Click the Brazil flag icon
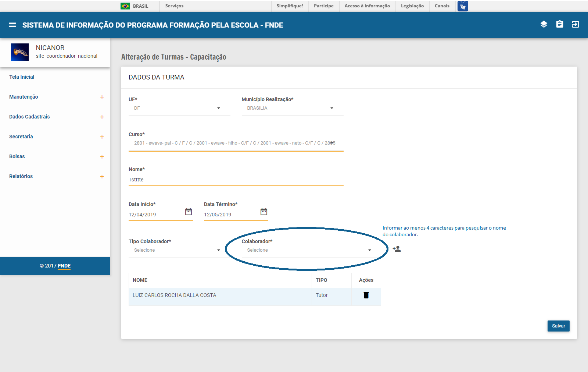Screen dimensions: 588x372 click(x=125, y=6)
